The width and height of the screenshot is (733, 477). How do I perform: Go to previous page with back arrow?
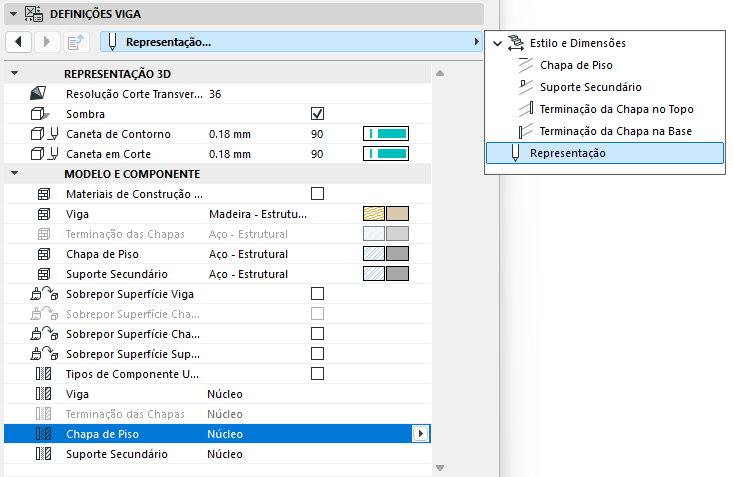tap(19, 42)
